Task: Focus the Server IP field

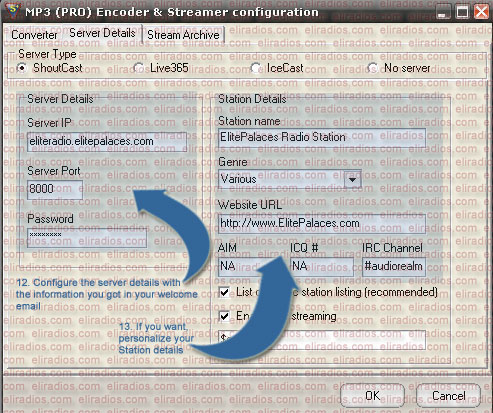Action: click(107, 142)
